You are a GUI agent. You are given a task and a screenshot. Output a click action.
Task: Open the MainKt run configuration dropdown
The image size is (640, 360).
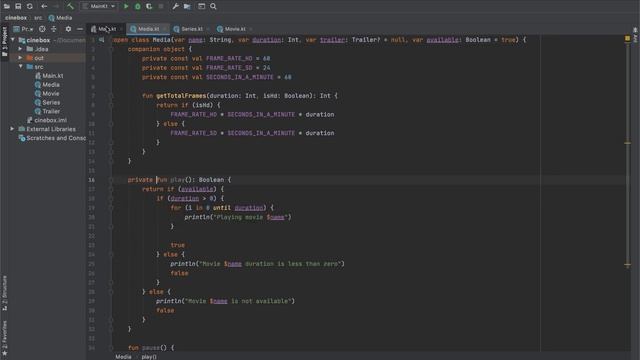pyautogui.click(x=98, y=6)
